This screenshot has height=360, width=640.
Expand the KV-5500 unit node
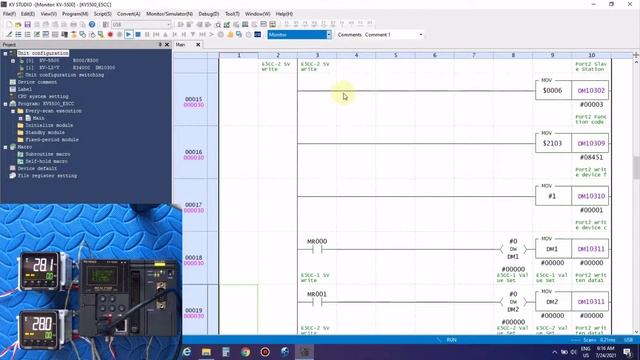(13, 61)
